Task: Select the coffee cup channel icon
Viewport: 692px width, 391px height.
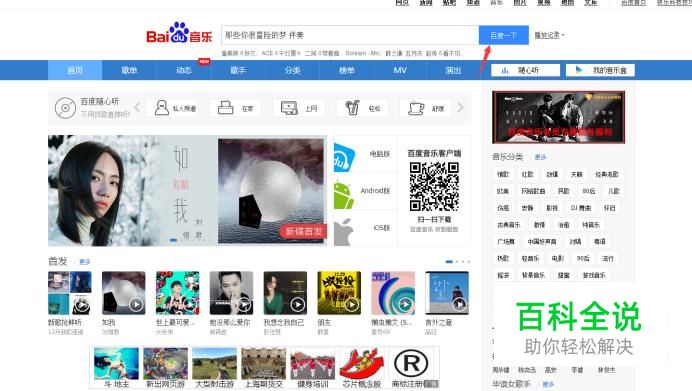Action: [x=416, y=108]
